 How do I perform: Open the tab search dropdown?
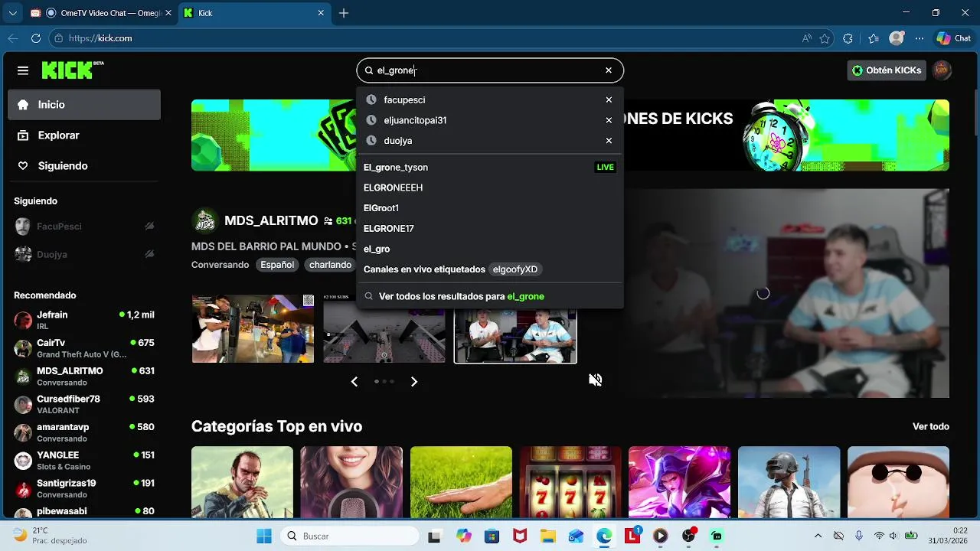(x=12, y=13)
